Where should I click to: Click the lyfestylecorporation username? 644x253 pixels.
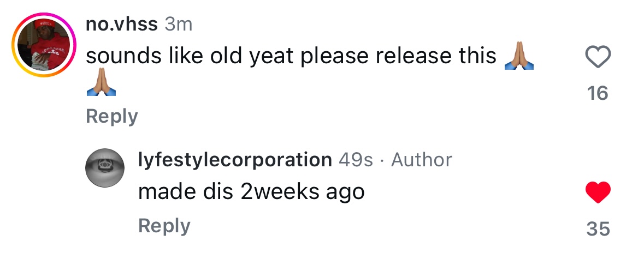pos(235,160)
